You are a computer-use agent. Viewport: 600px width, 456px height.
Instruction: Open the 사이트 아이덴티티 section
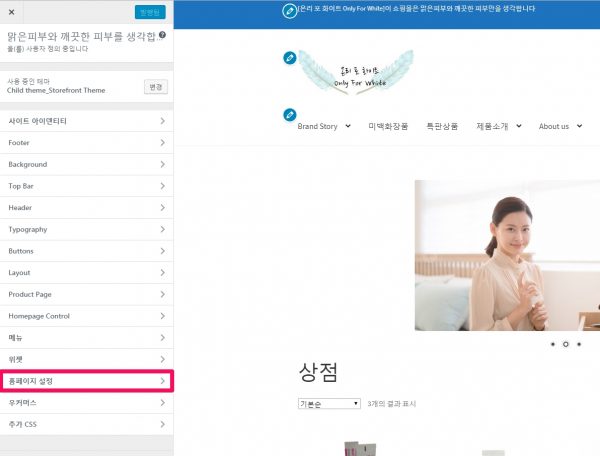click(x=86, y=121)
